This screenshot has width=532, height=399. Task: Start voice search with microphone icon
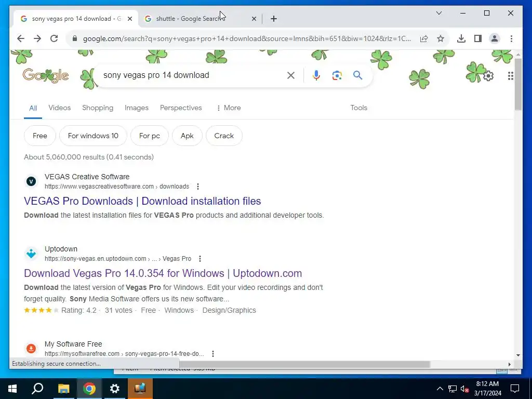tap(316, 75)
